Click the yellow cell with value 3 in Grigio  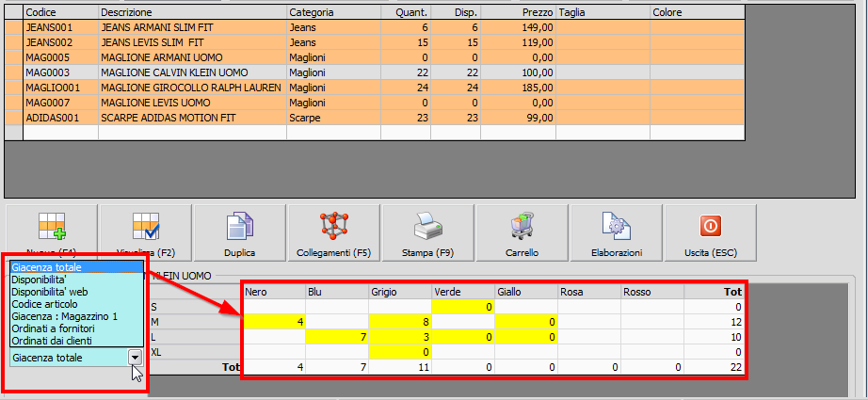[400, 336]
